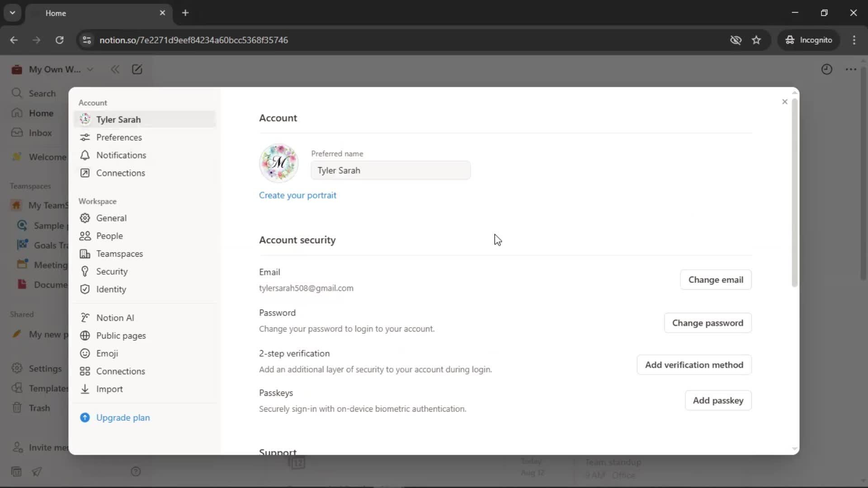Click the Notion AI icon

pyautogui.click(x=85, y=318)
